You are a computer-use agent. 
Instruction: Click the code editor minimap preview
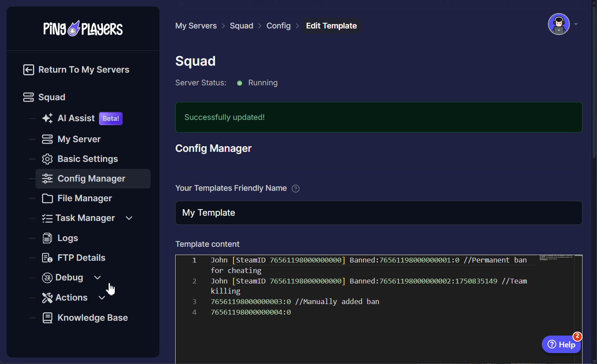[556, 257]
